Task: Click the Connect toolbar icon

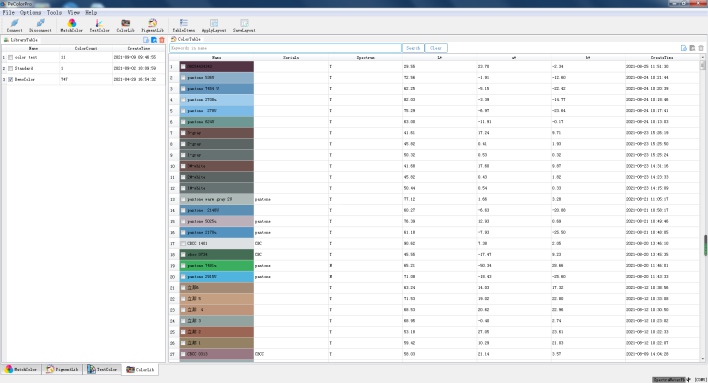Action: click(x=14, y=25)
